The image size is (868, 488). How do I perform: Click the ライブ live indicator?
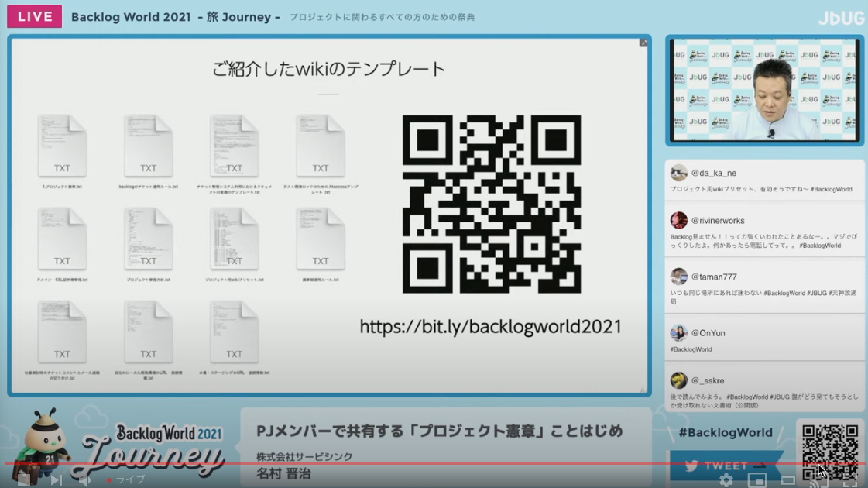coord(126,479)
